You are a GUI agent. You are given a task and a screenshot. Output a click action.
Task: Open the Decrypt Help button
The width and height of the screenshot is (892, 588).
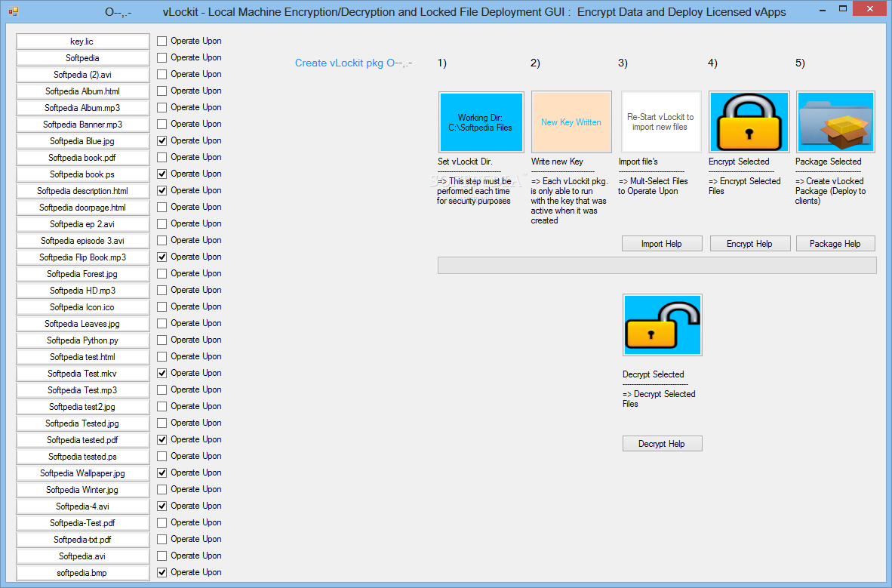click(662, 443)
